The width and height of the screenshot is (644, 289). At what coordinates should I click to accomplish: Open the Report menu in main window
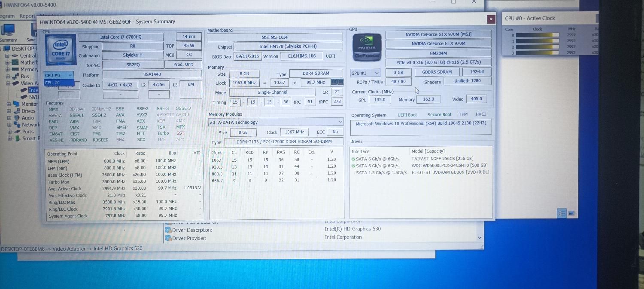(x=27, y=16)
